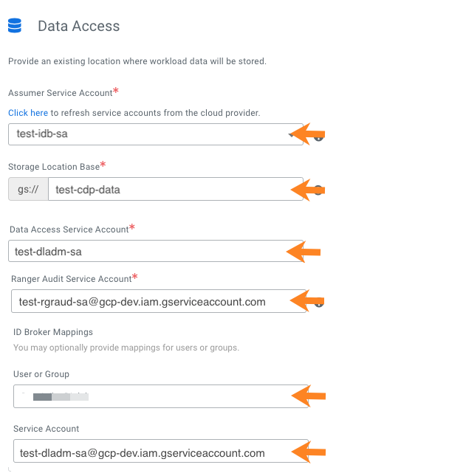Screen dimensions: 449x476
Task: Click the Data Access Service Account label
Action: (x=69, y=230)
